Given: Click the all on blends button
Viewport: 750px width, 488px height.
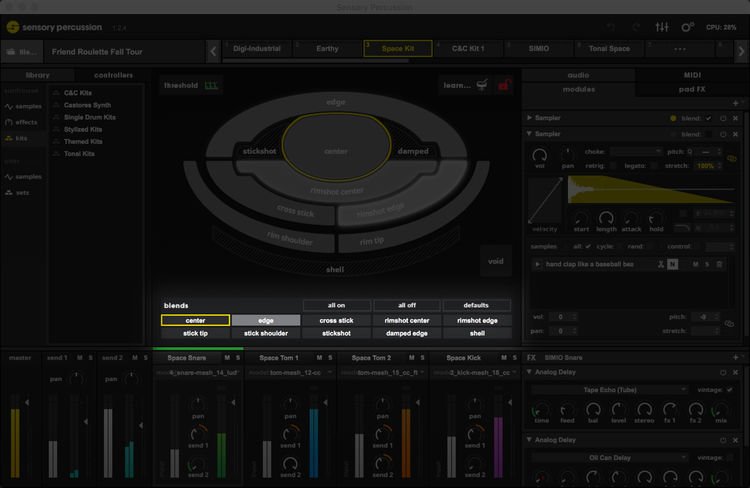Looking at the screenshot, I should pos(336,305).
